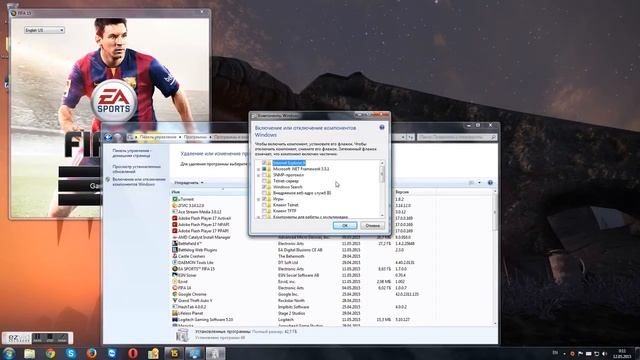The image size is (640, 360).
Task: Toggle the Internet Explorer checkbox
Action: (264, 163)
